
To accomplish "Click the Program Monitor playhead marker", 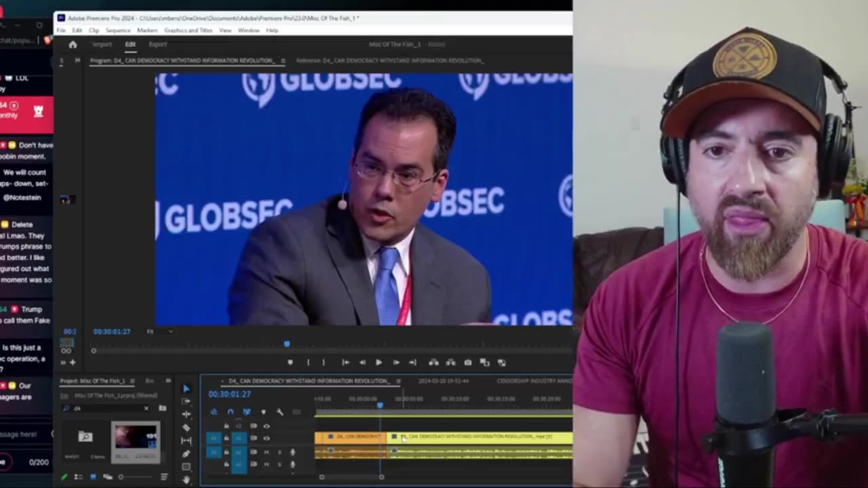I will 287,344.
